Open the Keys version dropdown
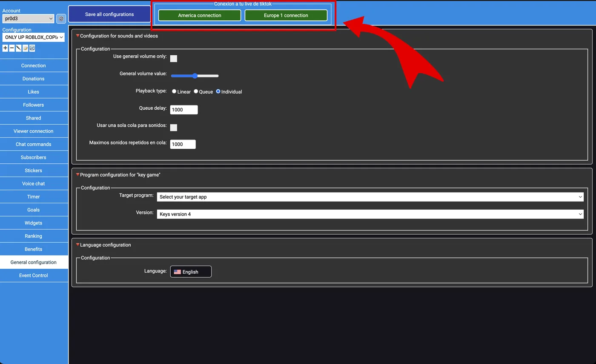The width and height of the screenshot is (596, 364). [370, 214]
